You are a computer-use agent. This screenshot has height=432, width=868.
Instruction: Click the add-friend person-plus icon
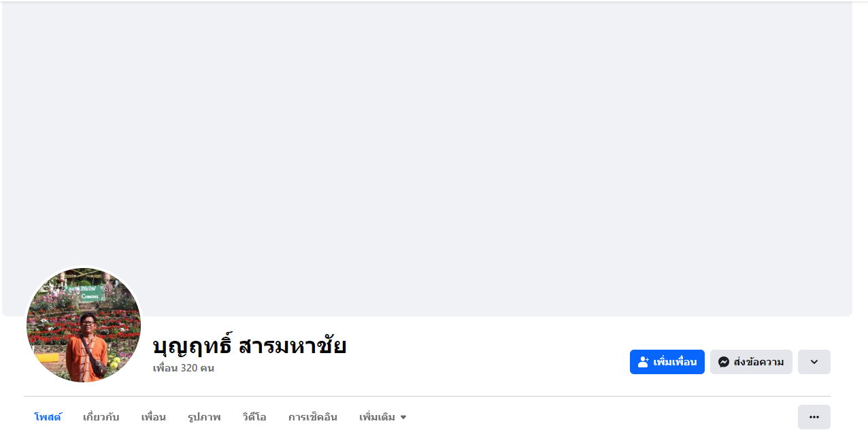click(644, 362)
